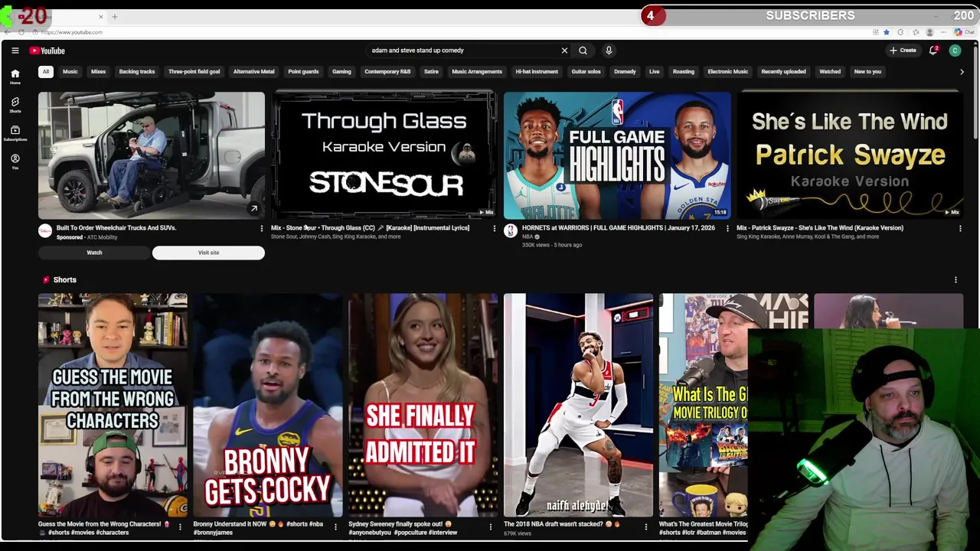Open the Shorts section options menu

[x=955, y=280]
